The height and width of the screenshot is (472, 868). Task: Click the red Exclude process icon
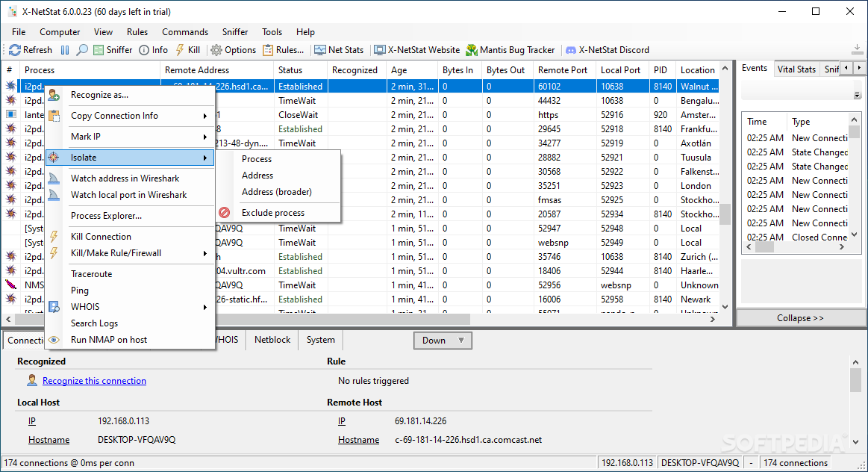(x=224, y=213)
